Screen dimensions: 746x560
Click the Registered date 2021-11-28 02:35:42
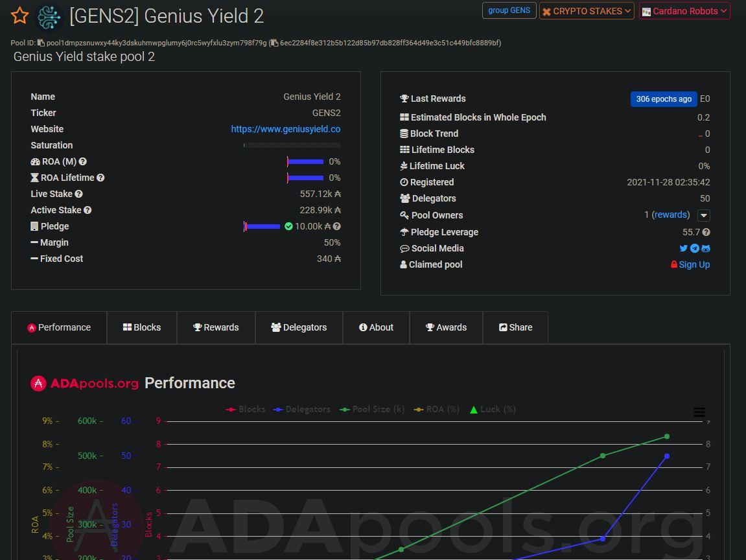[668, 182]
